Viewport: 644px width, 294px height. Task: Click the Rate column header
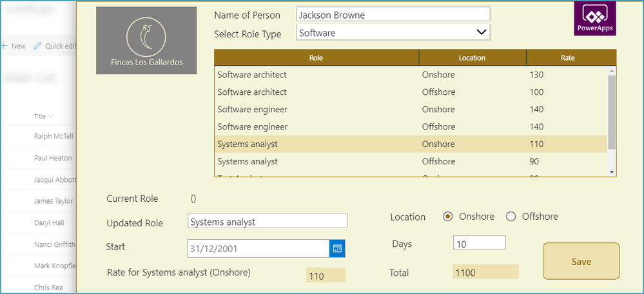[567, 58]
